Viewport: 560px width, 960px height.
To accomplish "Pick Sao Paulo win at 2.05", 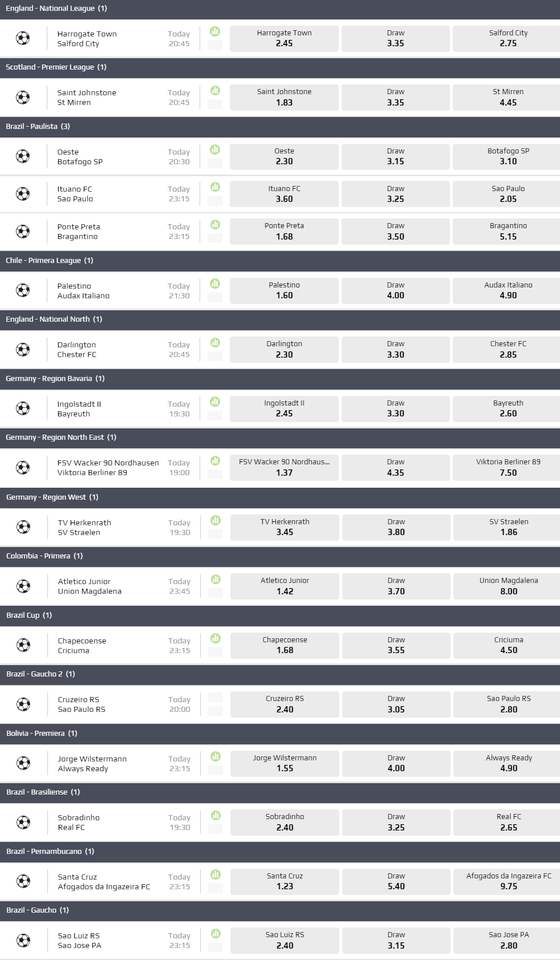I will pos(508,194).
